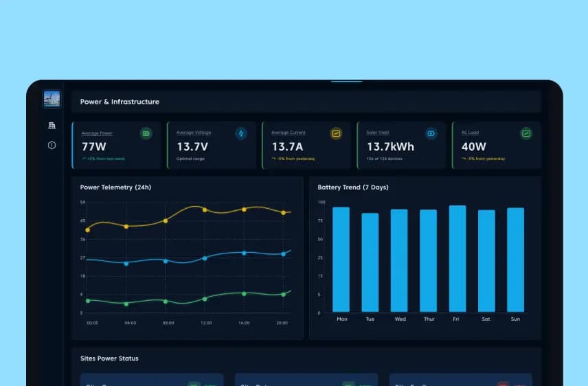Select green line data point at 16:00
The height and width of the screenshot is (386, 588).
[x=244, y=294]
